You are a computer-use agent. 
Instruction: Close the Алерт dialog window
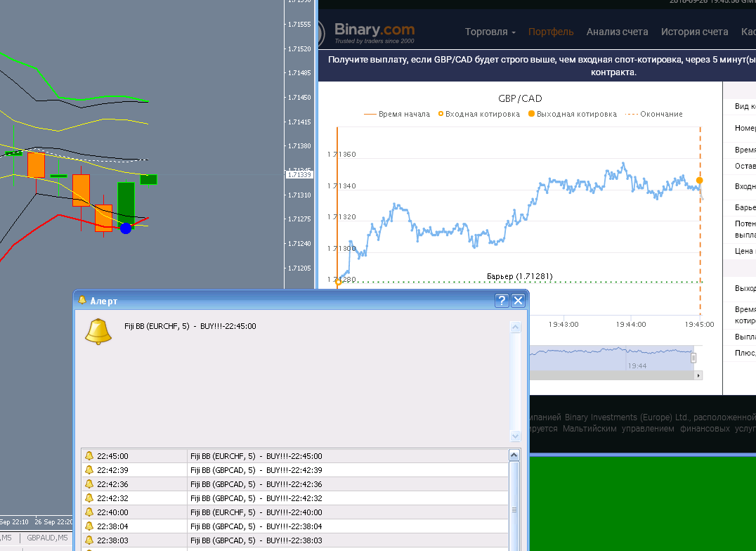[x=519, y=301]
